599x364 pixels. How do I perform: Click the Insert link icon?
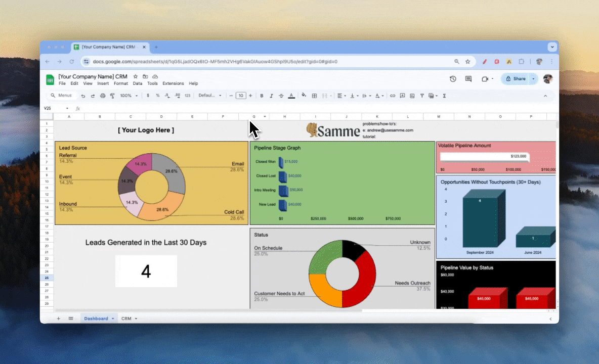[392, 96]
